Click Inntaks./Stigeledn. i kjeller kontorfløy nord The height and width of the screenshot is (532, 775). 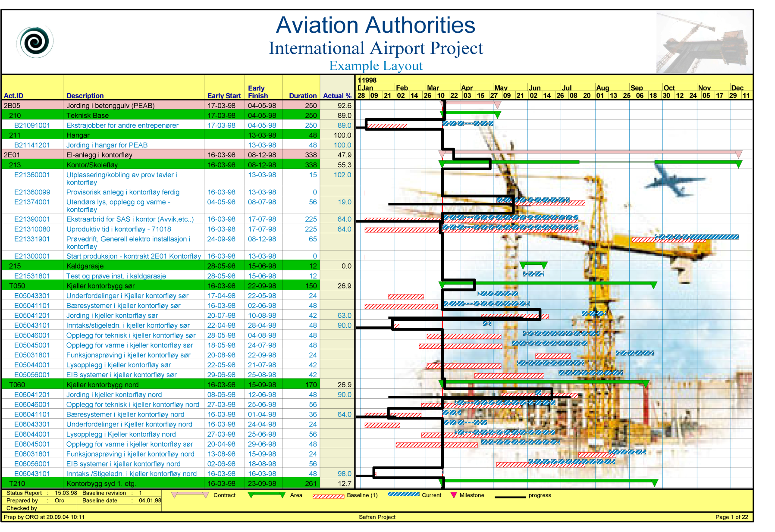coord(131,474)
